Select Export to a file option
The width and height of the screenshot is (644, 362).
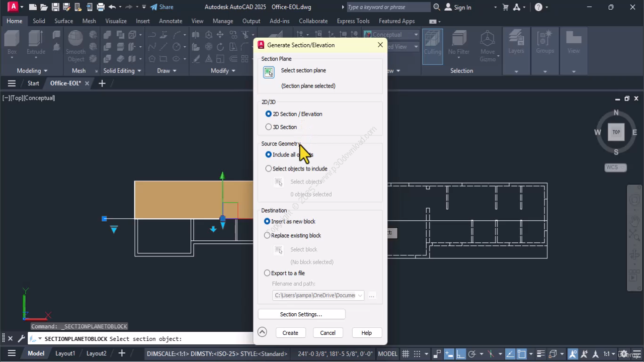[267, 273]
